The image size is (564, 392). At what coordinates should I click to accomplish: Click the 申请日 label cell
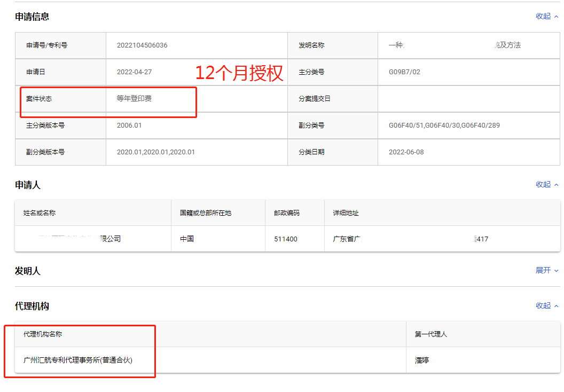pos(60,72)
